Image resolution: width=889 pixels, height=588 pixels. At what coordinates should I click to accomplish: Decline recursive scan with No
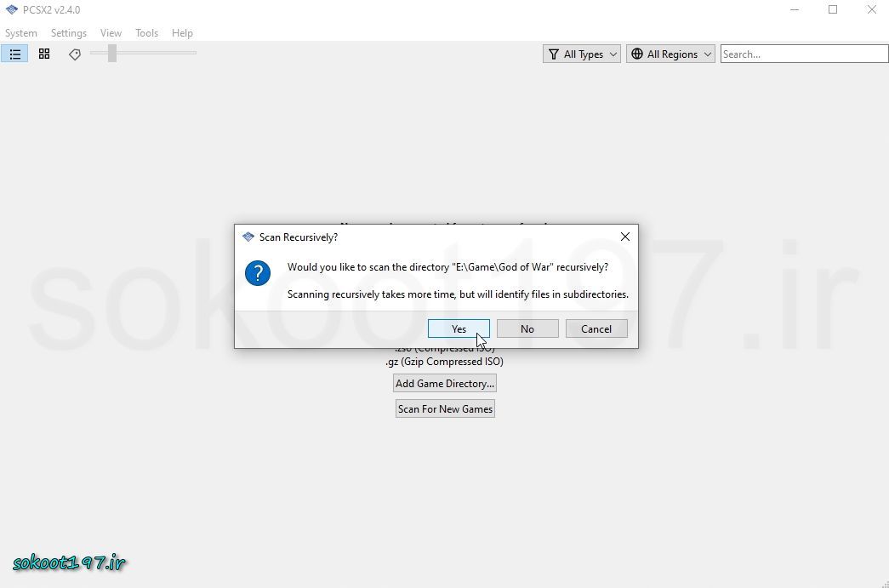[x=527, y=328]
